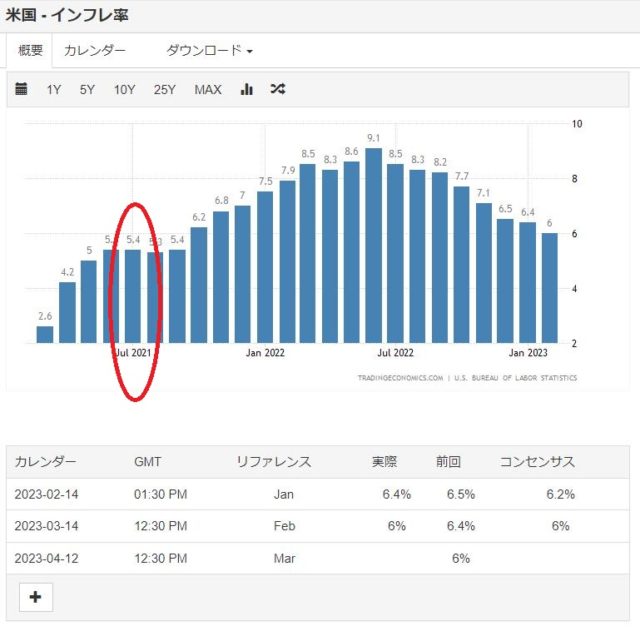Select the 25Y time range

tap(164, 90)
